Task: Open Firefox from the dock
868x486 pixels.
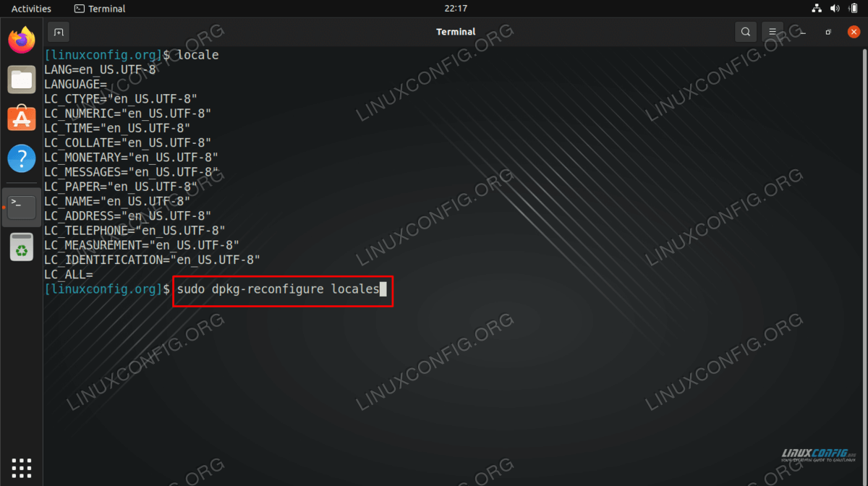Action: (x=22, y=39)
